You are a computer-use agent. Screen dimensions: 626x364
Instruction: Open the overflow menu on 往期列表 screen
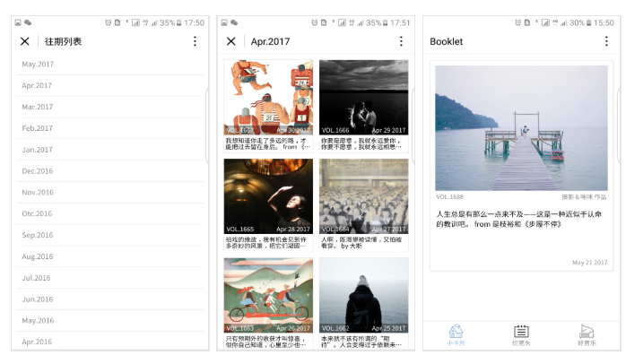(x=195, y=41)
